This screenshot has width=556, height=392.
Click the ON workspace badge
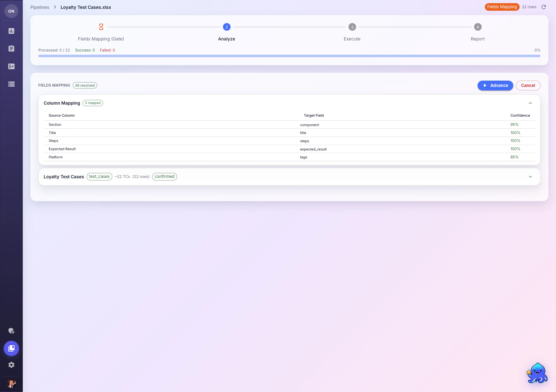pos(11,11)
